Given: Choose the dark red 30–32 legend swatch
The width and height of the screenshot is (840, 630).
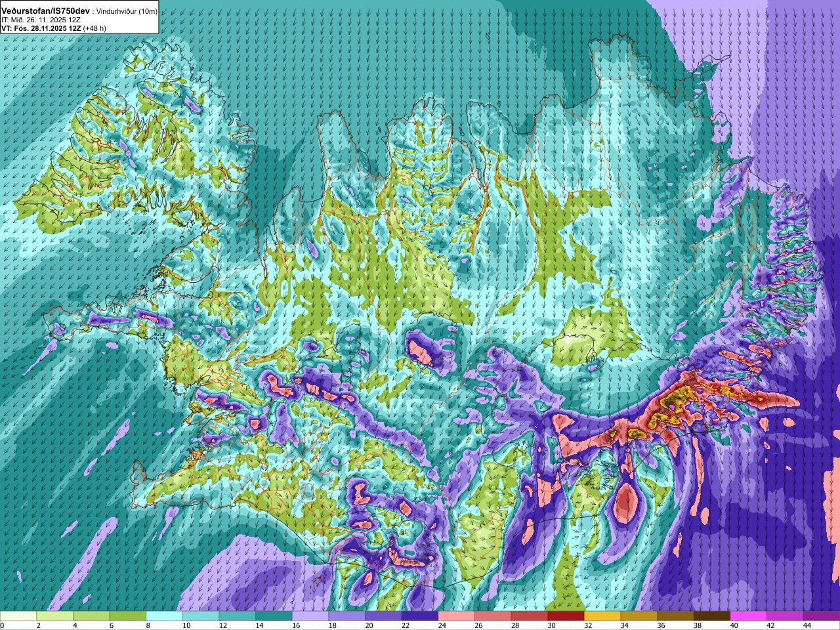Looking at the screenshot, I should (x=566, y=616).
